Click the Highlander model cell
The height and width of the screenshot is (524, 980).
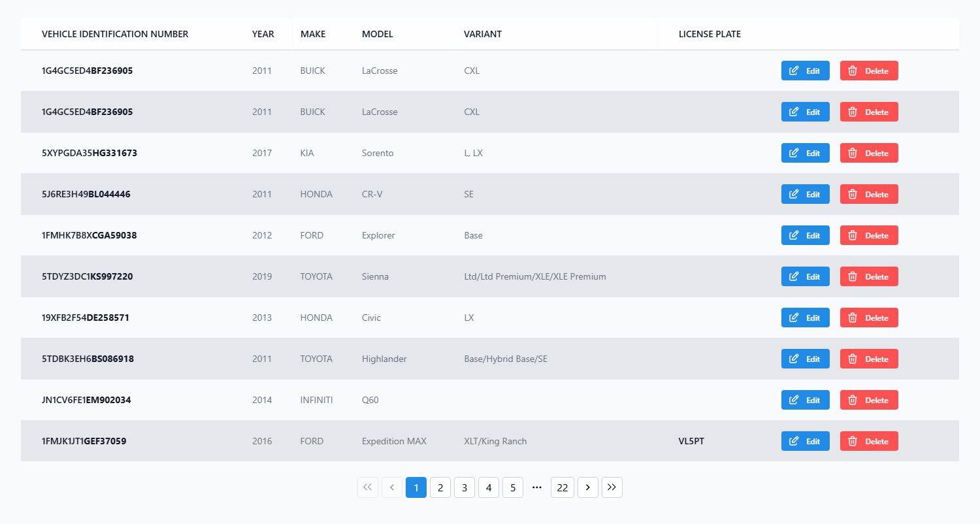[384, 359]
